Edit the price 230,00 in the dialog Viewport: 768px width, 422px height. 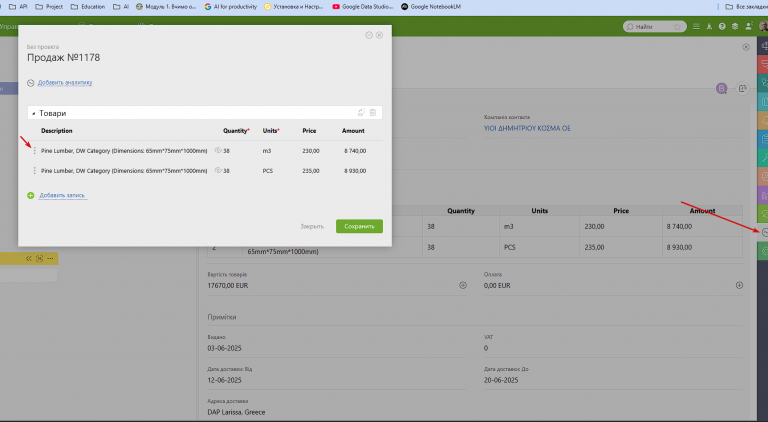(311, 151)
